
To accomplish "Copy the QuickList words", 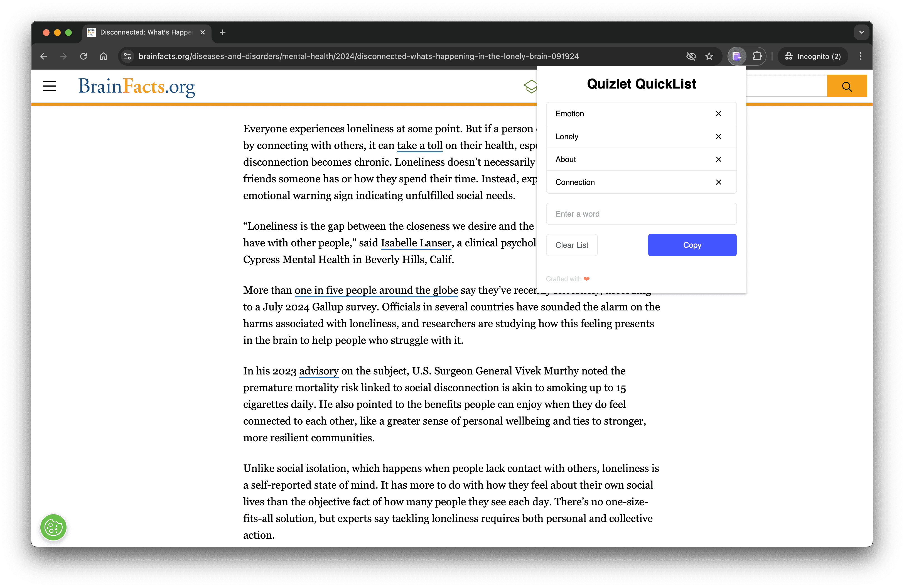I will (x=692, y=245).
